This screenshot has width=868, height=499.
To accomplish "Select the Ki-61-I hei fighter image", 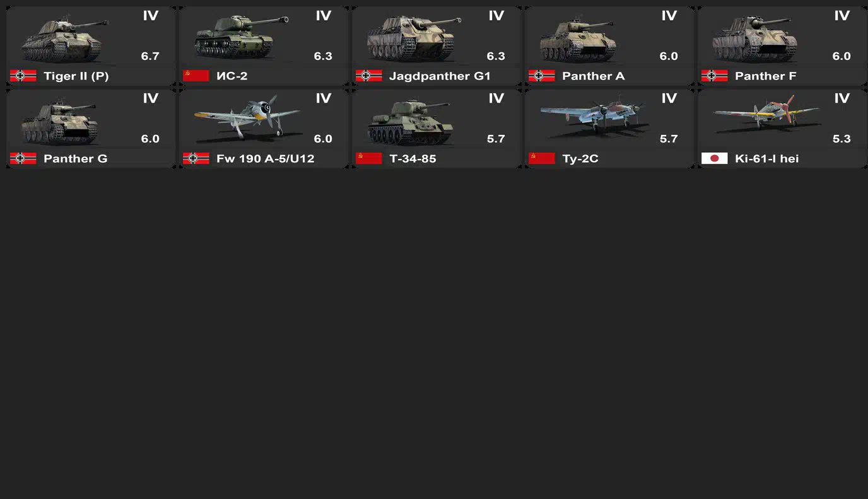I will (766, 114).
